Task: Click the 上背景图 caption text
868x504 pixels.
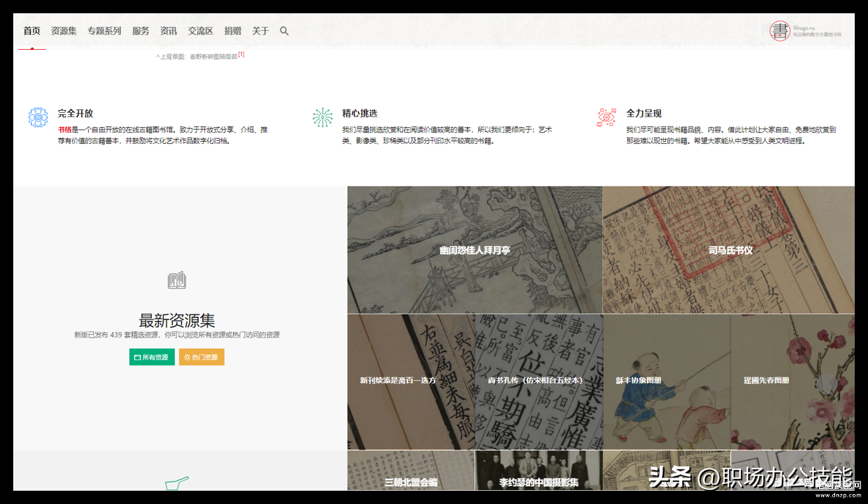Action: 197,57
